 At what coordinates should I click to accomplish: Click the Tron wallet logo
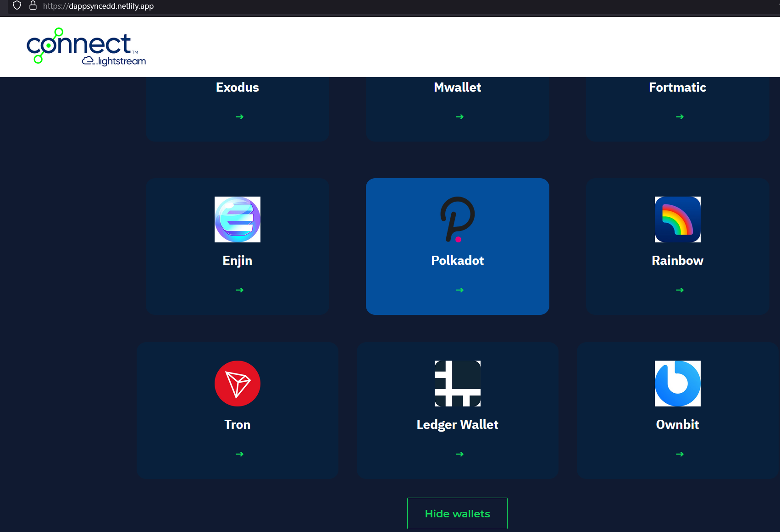tap(237, 384)
